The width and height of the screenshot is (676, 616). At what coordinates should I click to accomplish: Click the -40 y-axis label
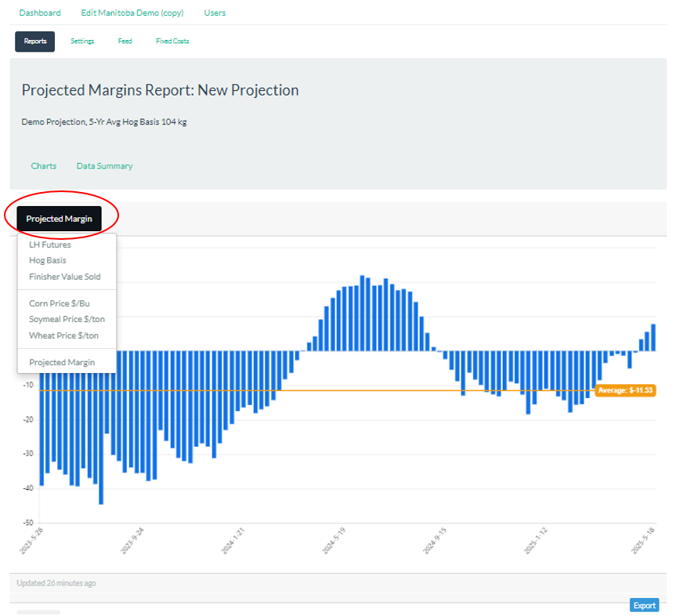click(x=28, y=488)
